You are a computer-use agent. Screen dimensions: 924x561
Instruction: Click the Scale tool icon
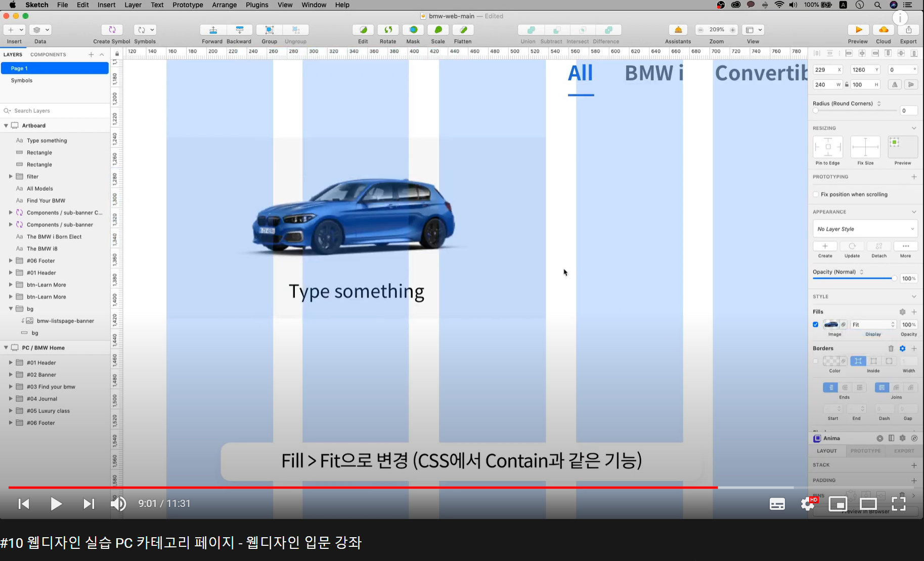[438, 30]
